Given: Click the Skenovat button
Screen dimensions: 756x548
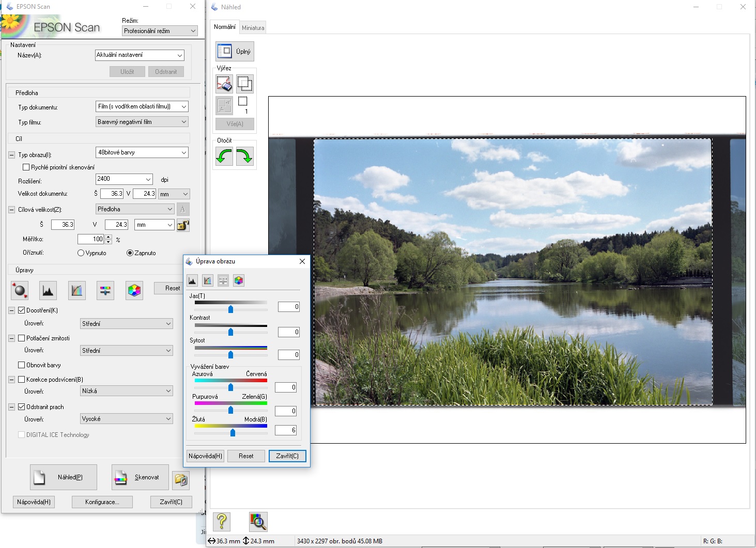Looking at the screenshot, I should pyautogui.click(x=140, y=477).
